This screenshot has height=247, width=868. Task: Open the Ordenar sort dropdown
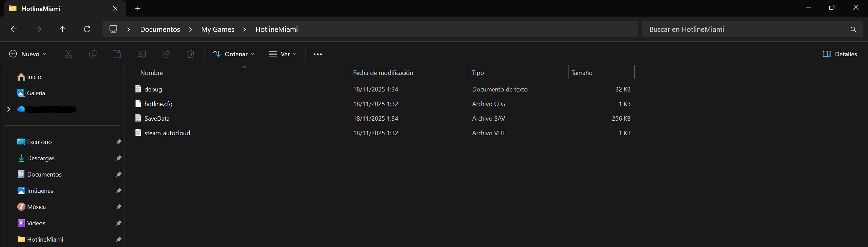(x=233, y=54)
